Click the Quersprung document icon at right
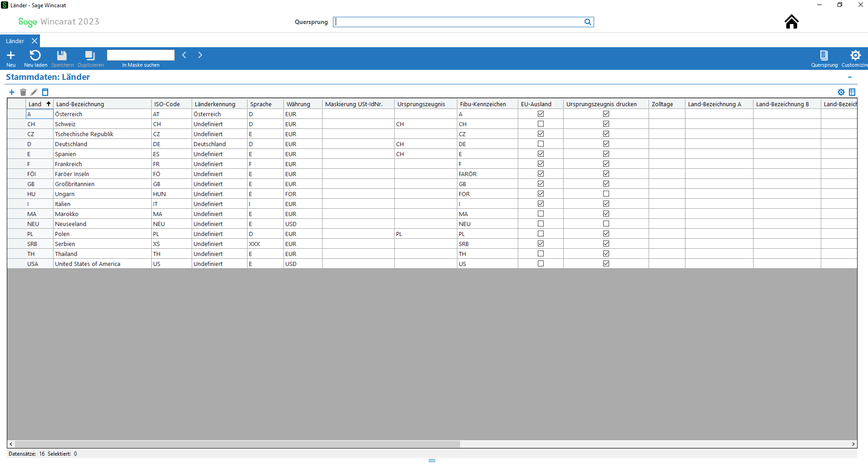This screenshot has width=868, height=472. pos(823,55)
